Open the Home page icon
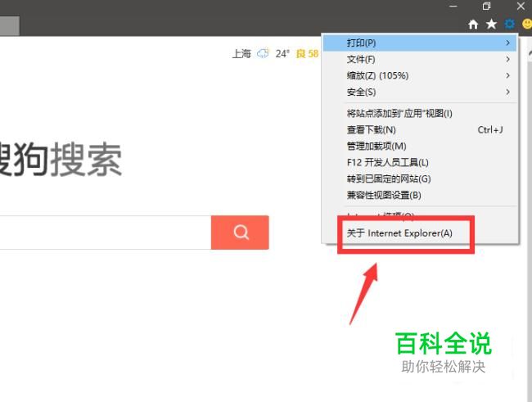532x402 pixels. tap(473, 25)
